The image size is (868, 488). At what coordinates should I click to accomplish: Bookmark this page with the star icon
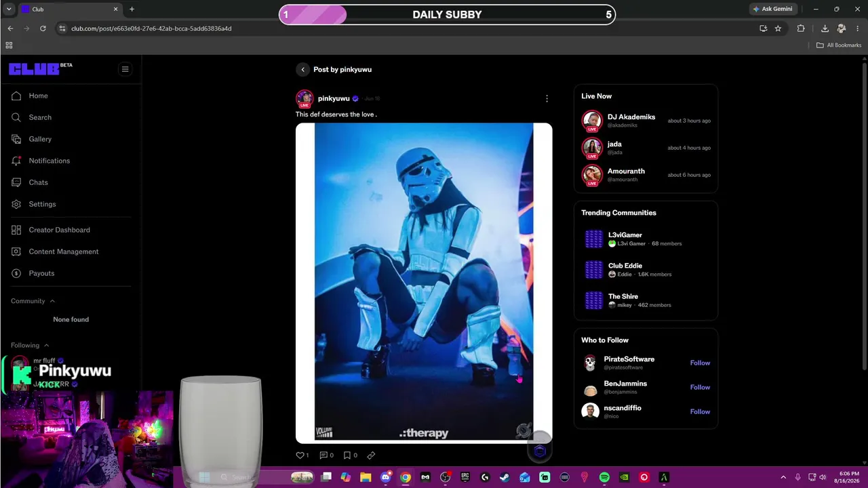coord(778,28)
